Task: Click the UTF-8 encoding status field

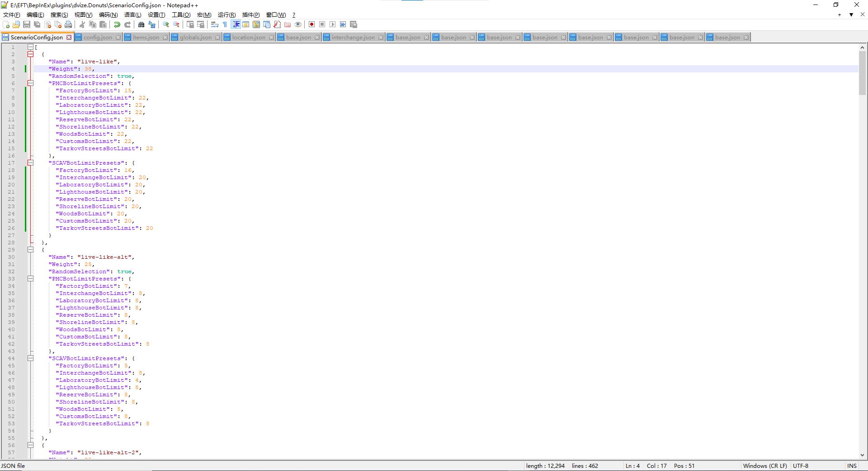Action: pos(800,466)
